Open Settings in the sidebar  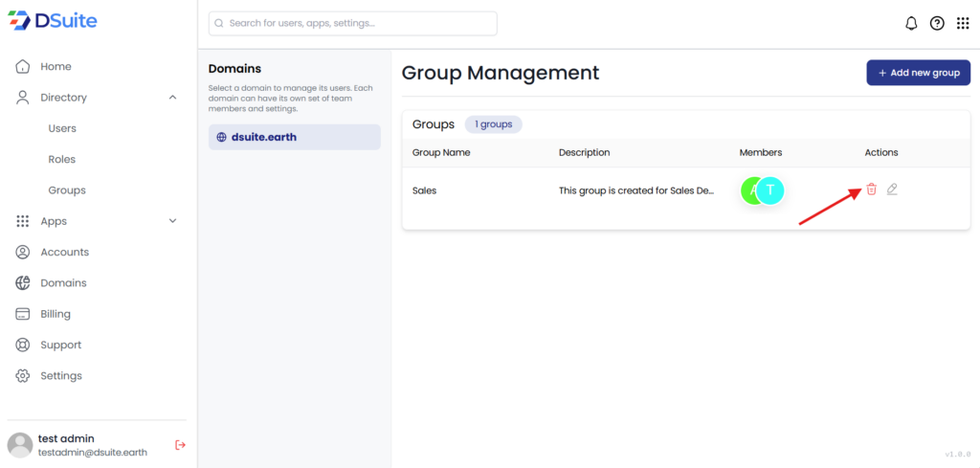(x=60, y=376)
